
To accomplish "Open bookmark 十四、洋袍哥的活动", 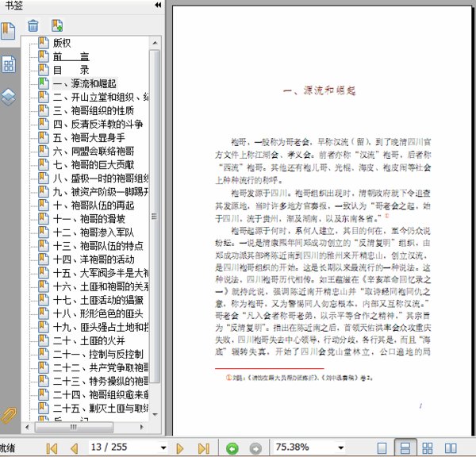I will (x=94, y=259).
